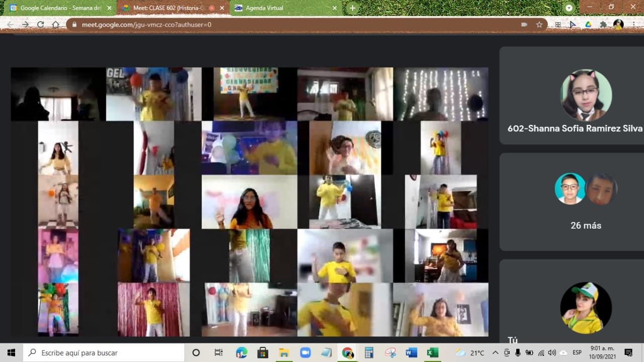Toggle the system volume icon in the tray
Viewport: 644px width, 362px height.
552,353
